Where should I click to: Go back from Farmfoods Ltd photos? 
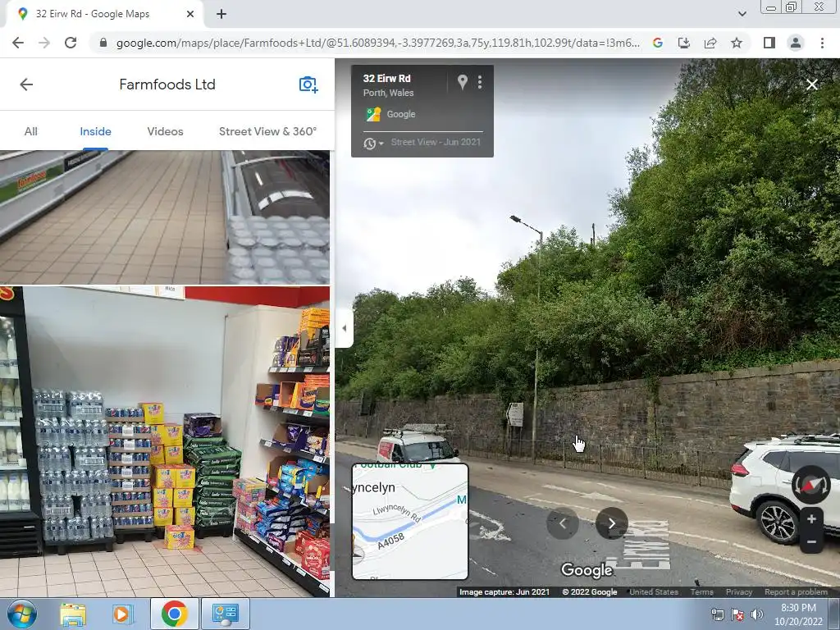26,84
